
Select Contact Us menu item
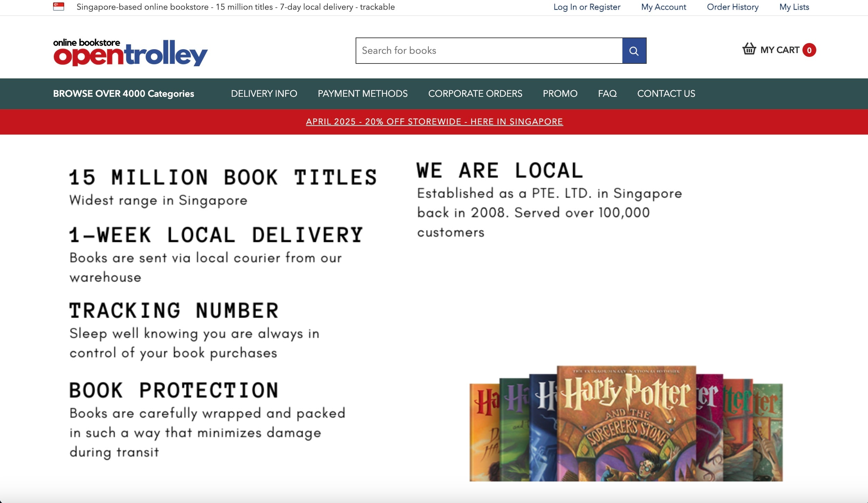[666, 94]
